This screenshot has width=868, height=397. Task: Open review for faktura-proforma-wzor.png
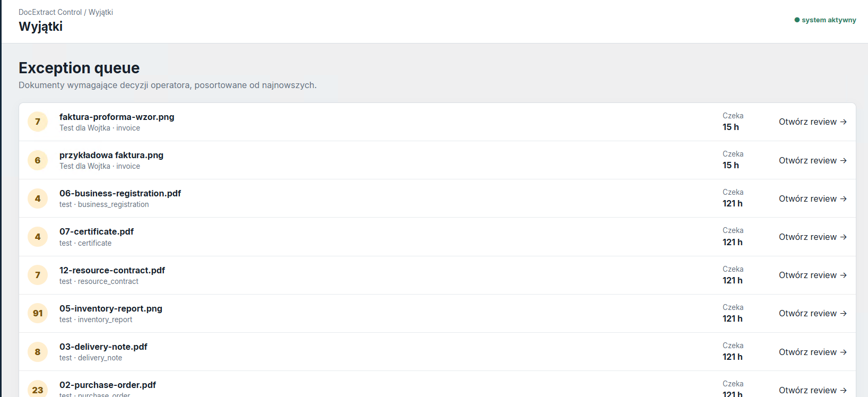tap(813, 122)
